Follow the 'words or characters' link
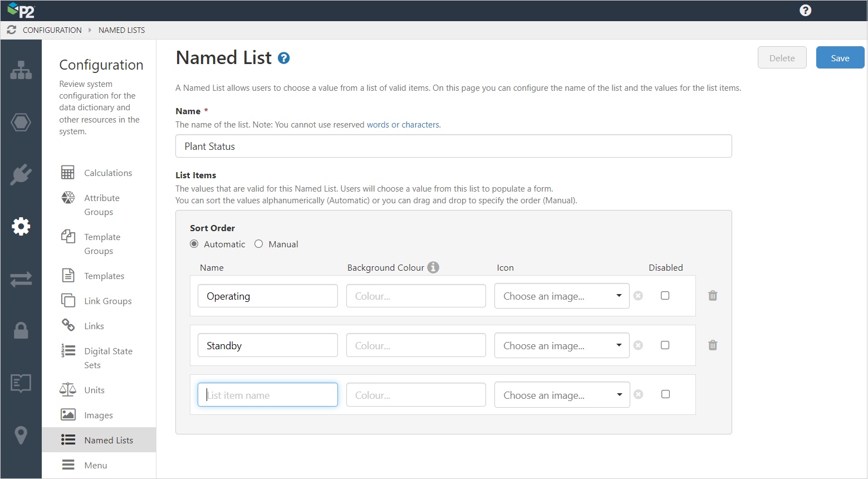The width and height of the screenshot is (868, 479). pos(403,125)
